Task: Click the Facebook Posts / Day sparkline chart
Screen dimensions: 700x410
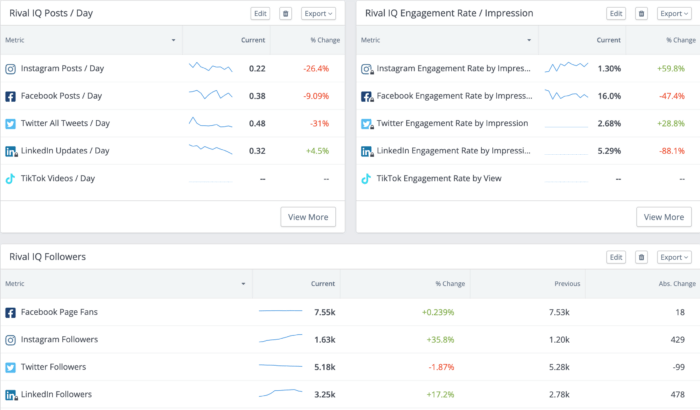Action: click(x=210, y=94)
